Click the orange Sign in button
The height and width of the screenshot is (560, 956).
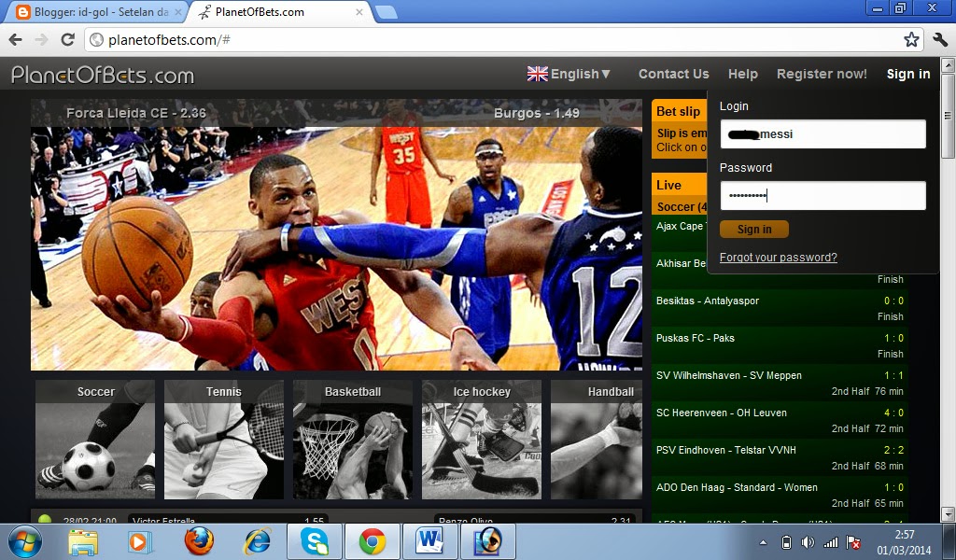754,229
